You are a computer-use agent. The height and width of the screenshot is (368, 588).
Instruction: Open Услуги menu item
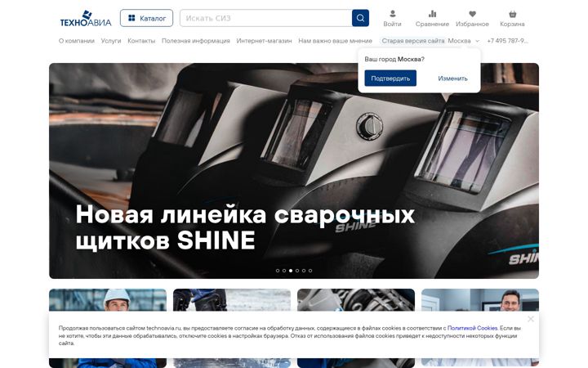[111, 41]
